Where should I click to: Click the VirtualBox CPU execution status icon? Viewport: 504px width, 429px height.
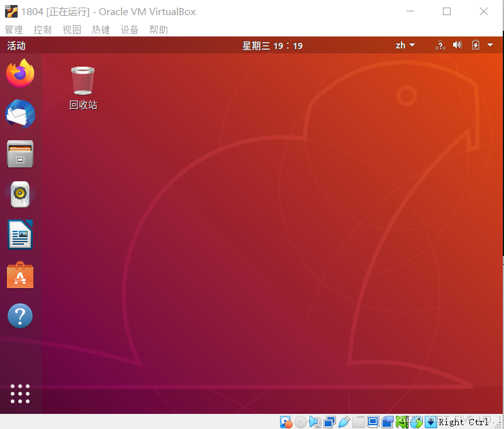click(402, 422)
